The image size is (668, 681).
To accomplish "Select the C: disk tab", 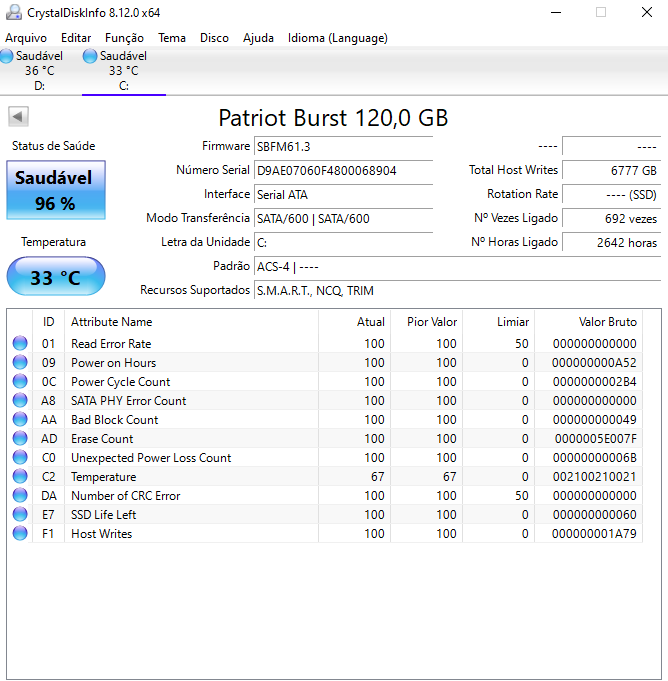I will pyautogui.click(x=124, y=70).
